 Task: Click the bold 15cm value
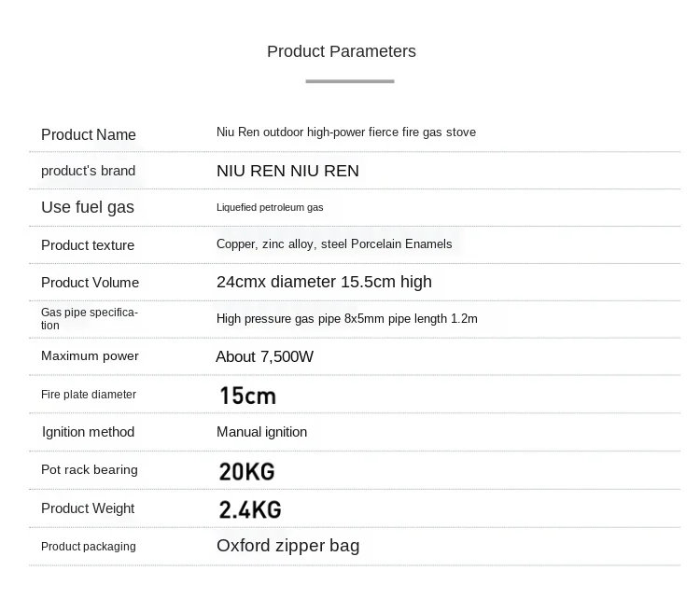coord(247,396)
